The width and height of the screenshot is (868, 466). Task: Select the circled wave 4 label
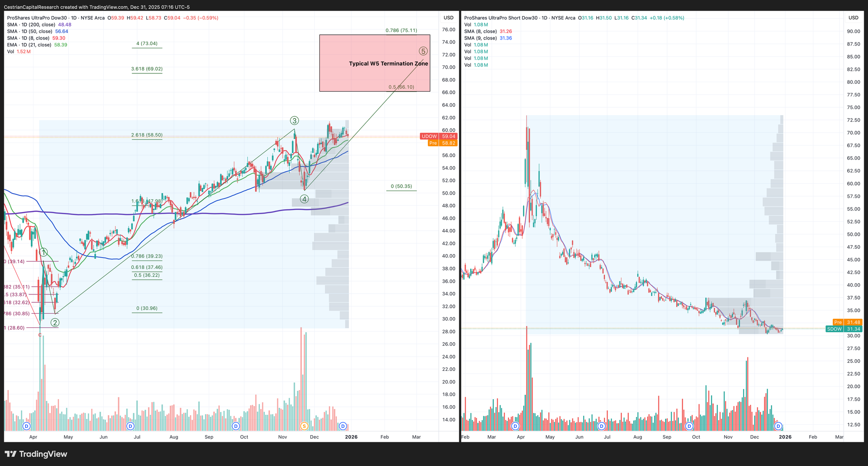305,199
